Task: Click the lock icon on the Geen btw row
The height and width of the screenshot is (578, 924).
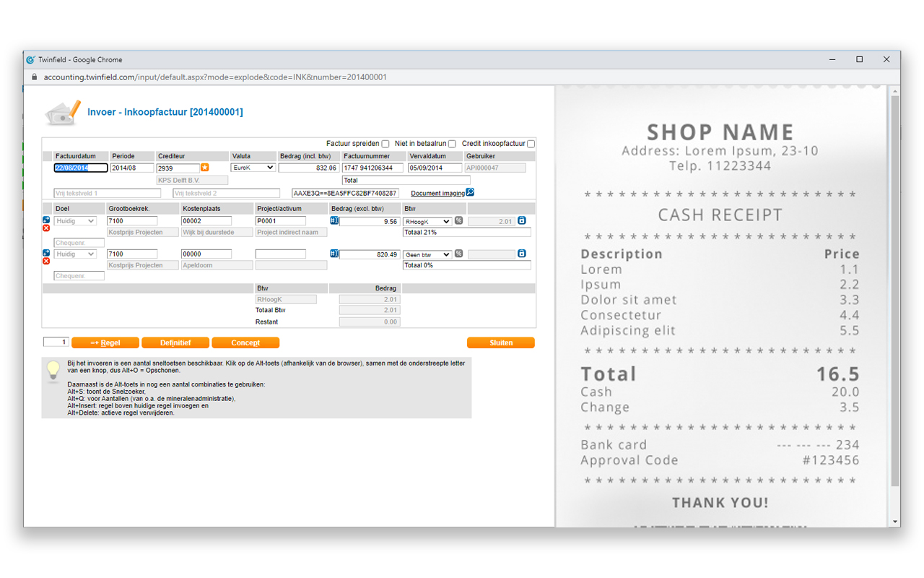Action: coord(521,254)
